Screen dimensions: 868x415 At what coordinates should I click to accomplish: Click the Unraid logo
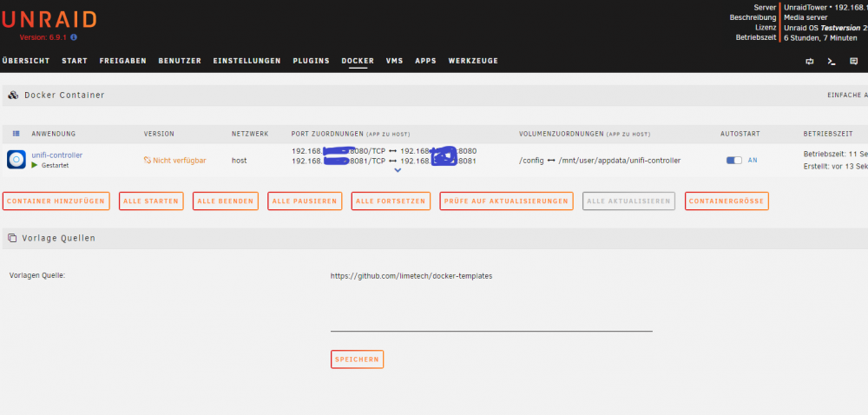[x=49, y=20]
